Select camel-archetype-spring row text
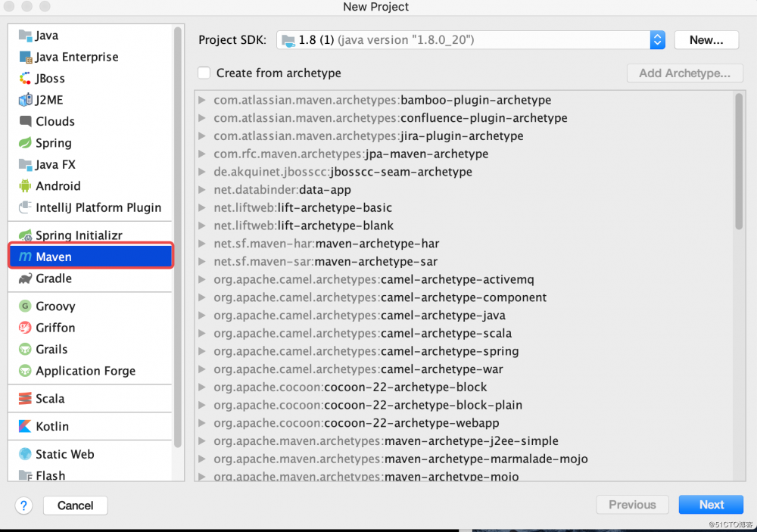 click(x=366, y=351)
